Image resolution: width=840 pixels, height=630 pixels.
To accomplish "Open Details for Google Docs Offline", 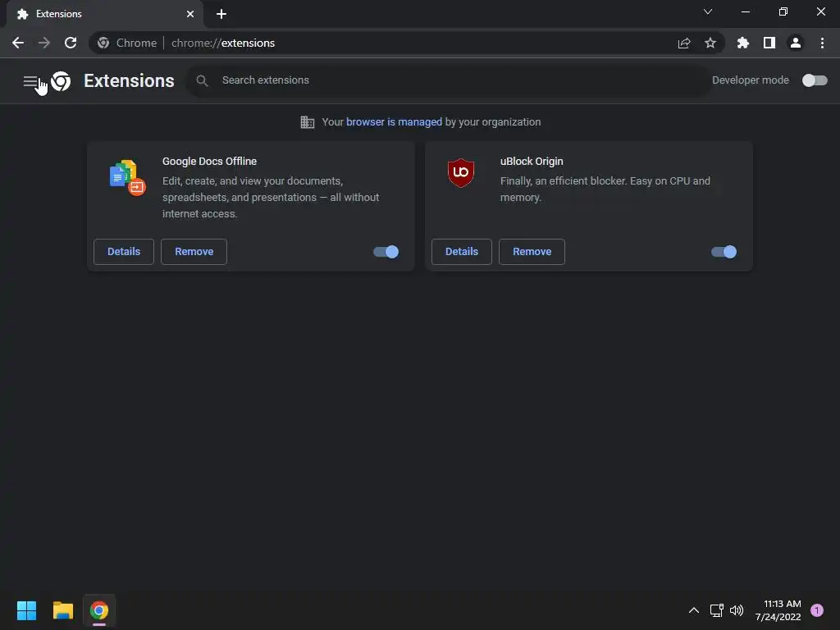I will click(x=124, y=252).
